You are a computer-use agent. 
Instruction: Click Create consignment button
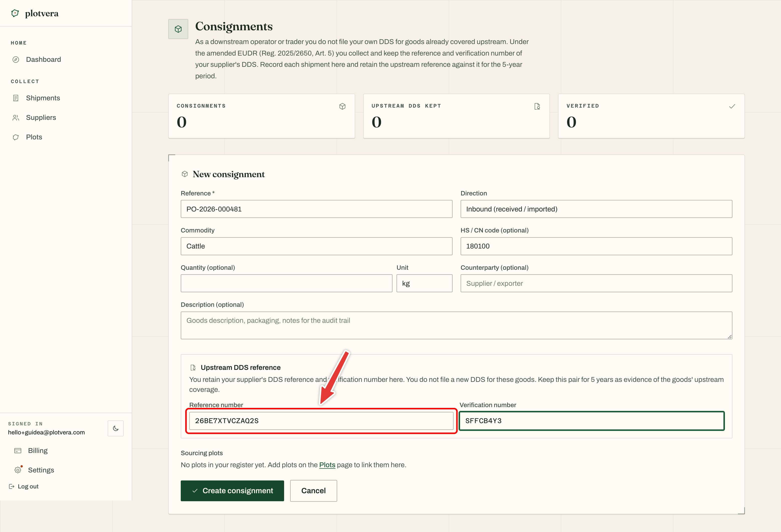[232, 491]
